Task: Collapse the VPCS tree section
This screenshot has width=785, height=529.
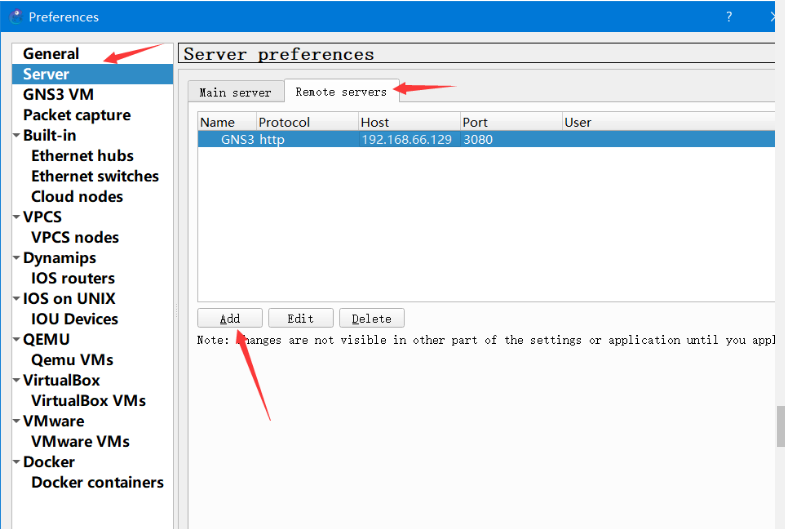Action: click(x=17, y=217)
